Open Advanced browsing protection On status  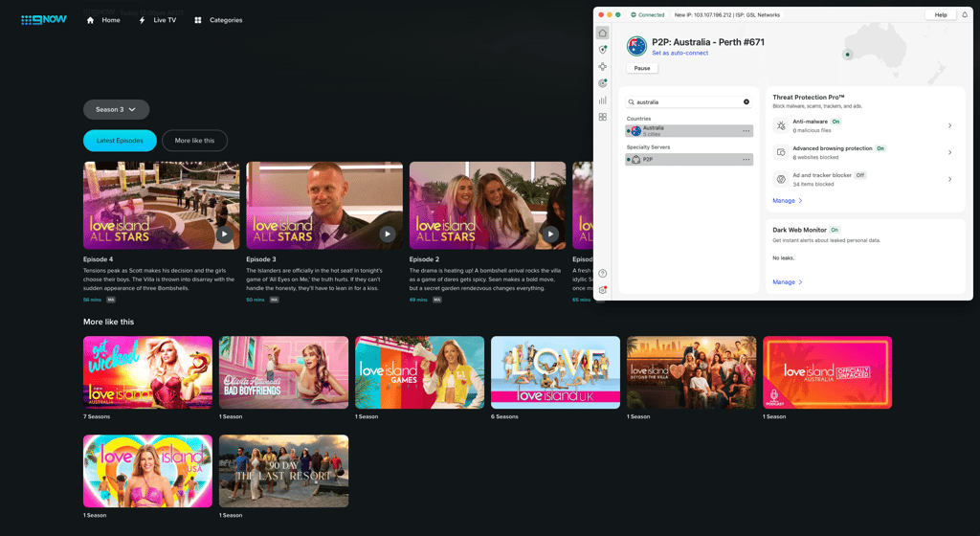point(880,148)
